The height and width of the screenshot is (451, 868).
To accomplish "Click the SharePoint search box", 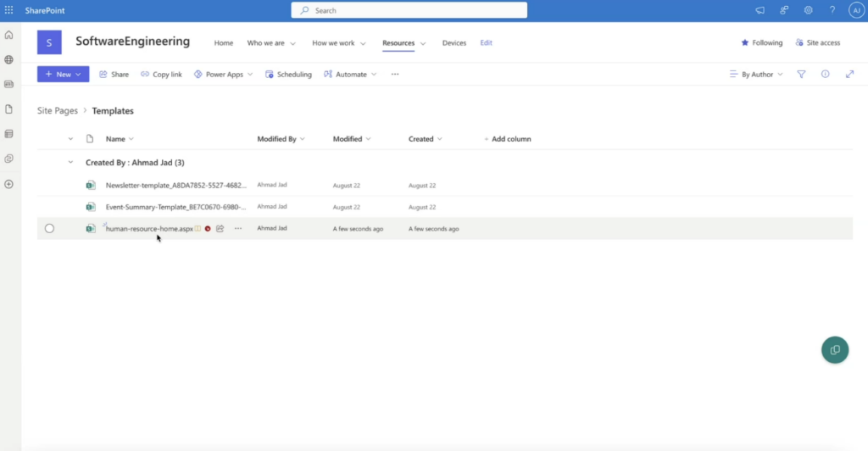I will (409, 10).
